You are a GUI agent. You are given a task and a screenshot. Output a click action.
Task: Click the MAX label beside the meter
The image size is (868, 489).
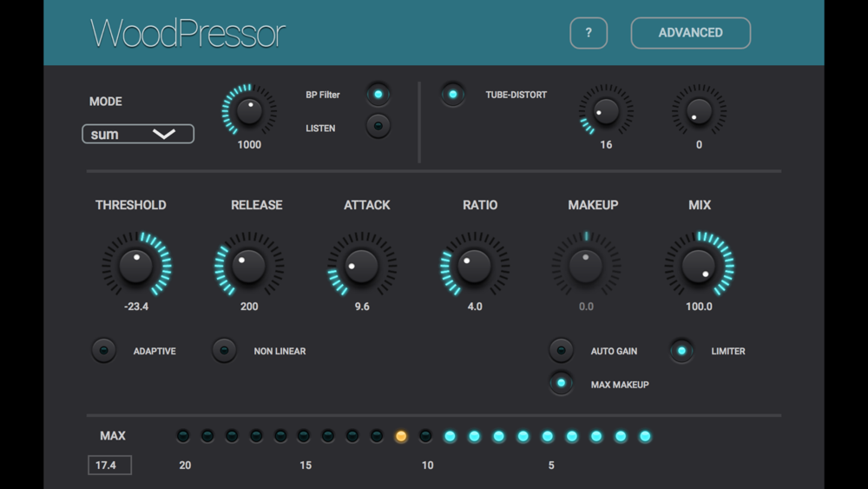click(112, 436)
